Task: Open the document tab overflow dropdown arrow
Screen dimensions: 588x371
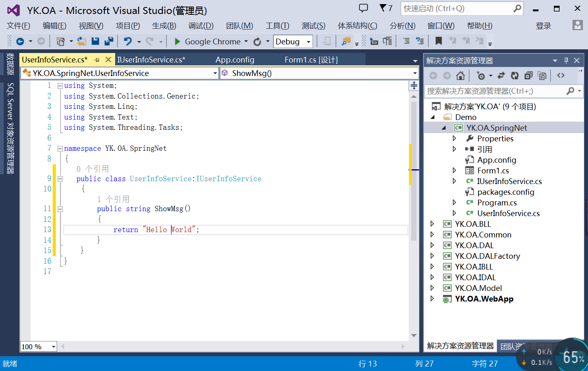Action: 415,61
